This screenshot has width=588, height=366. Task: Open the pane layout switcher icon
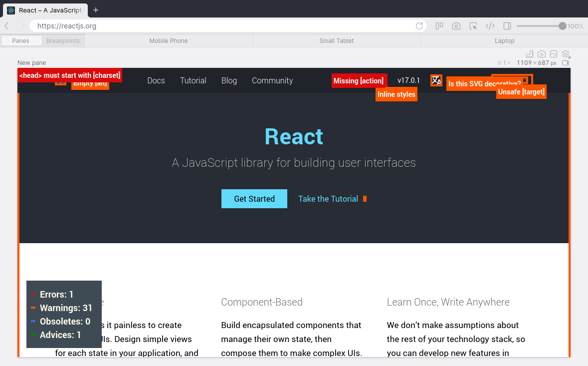(439, 26)
